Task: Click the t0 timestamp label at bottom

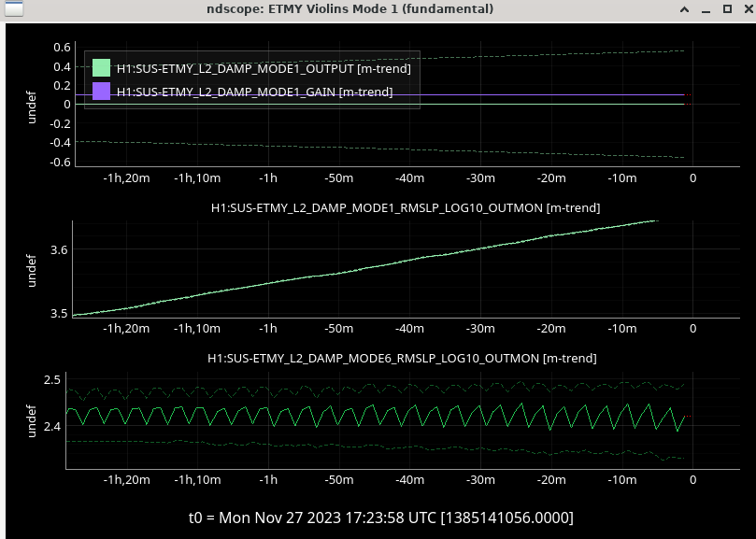Action: (380, 518)
